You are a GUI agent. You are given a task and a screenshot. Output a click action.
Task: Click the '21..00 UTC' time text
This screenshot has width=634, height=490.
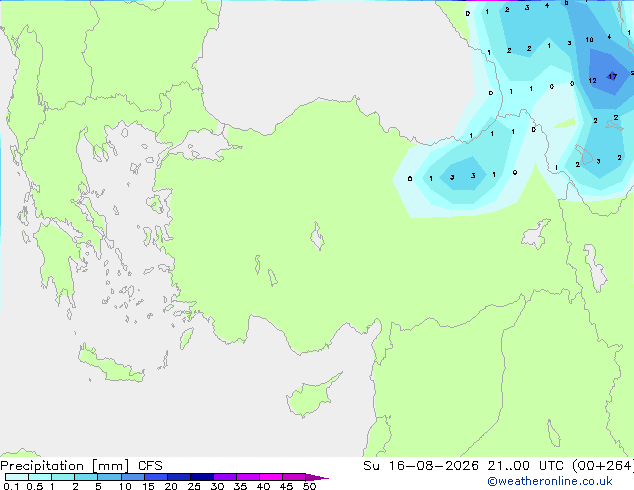coord(524,466)
